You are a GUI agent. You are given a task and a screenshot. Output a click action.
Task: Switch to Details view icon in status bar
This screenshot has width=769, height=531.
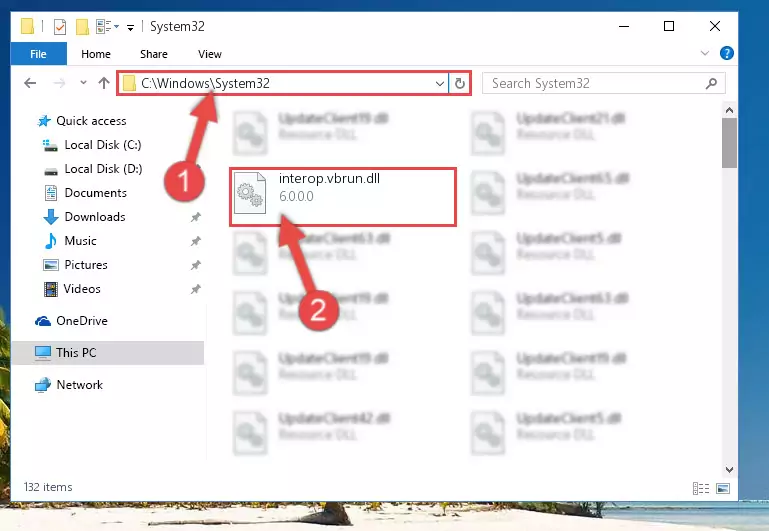(701, 488)
